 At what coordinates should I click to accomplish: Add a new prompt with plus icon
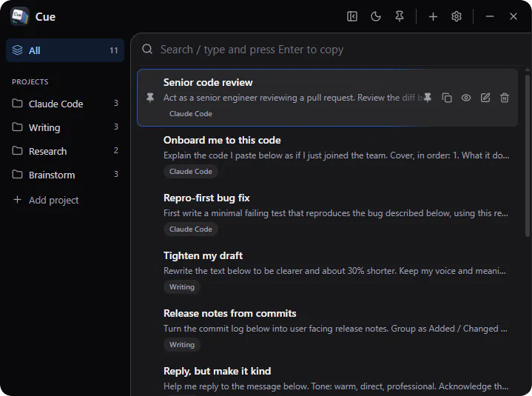(x=433, y=16)
